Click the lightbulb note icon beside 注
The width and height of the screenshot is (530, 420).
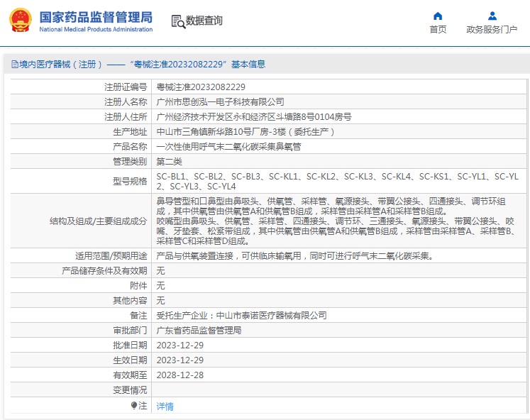coord(134,405)
